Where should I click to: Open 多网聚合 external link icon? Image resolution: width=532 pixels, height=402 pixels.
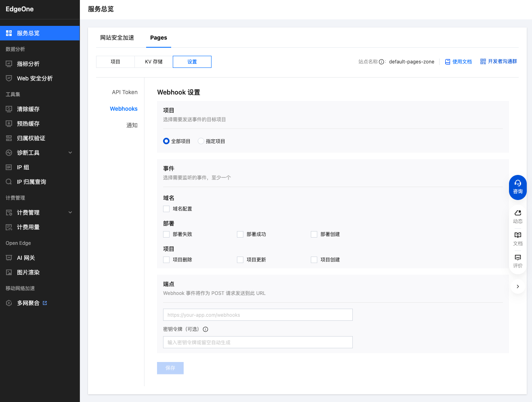[x=45, y=303]
